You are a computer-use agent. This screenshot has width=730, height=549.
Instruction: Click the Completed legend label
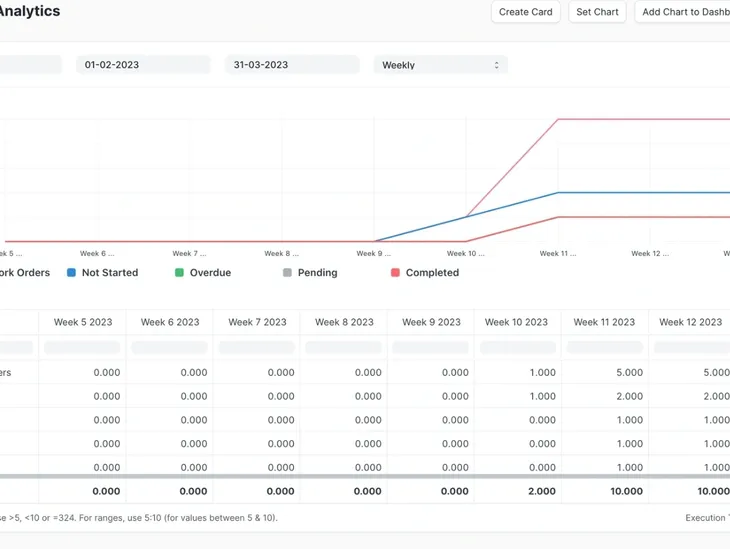(433, 273)
